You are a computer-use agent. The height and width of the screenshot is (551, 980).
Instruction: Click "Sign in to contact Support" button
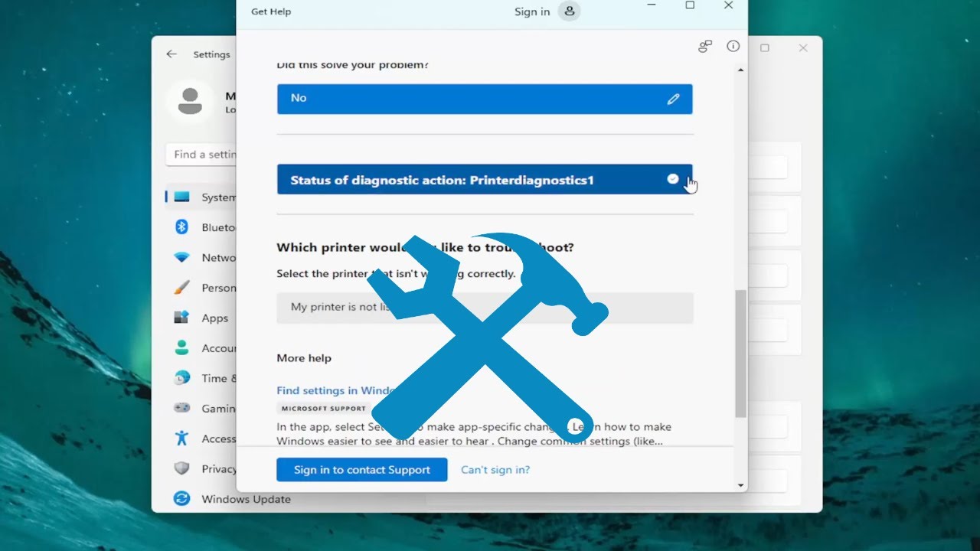tap(362, 470)
